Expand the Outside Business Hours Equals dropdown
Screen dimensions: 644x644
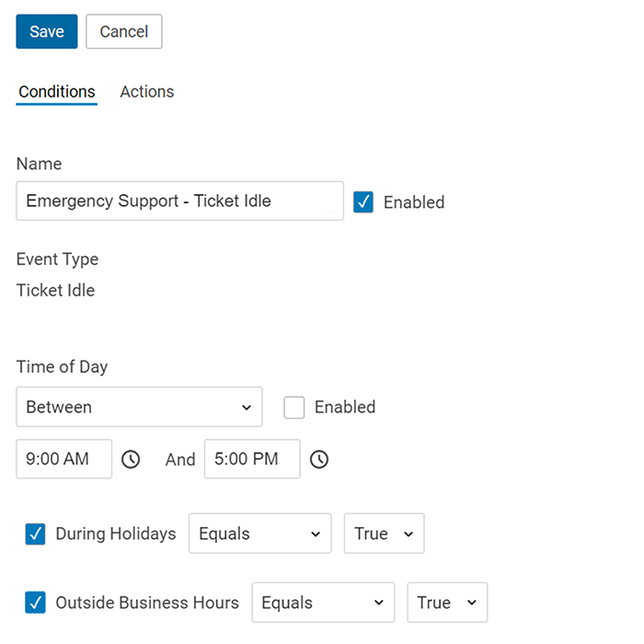click(323, 602)
